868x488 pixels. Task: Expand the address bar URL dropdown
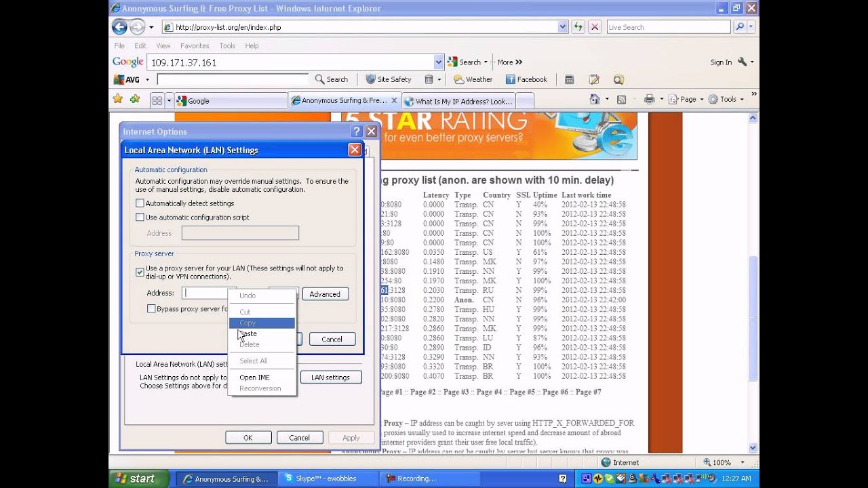(563, 27)
